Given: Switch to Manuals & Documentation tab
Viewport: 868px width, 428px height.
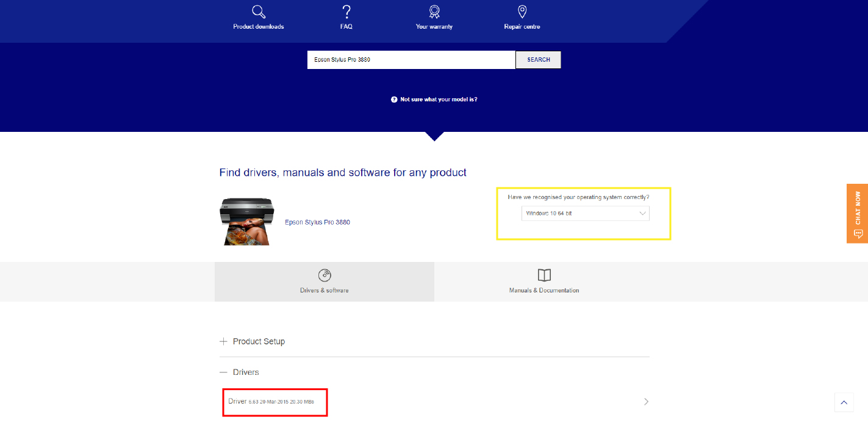Looking at the screenshot, I should click(544, 281).
